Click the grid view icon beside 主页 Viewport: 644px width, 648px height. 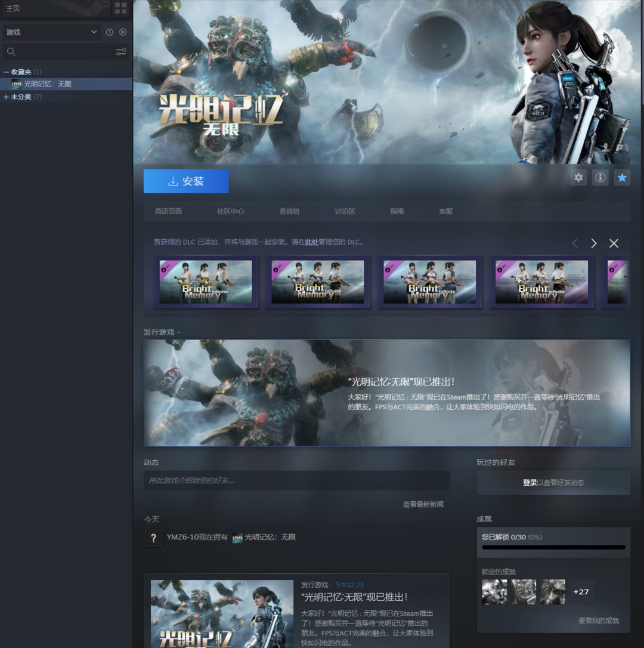(x=120, y=8)
